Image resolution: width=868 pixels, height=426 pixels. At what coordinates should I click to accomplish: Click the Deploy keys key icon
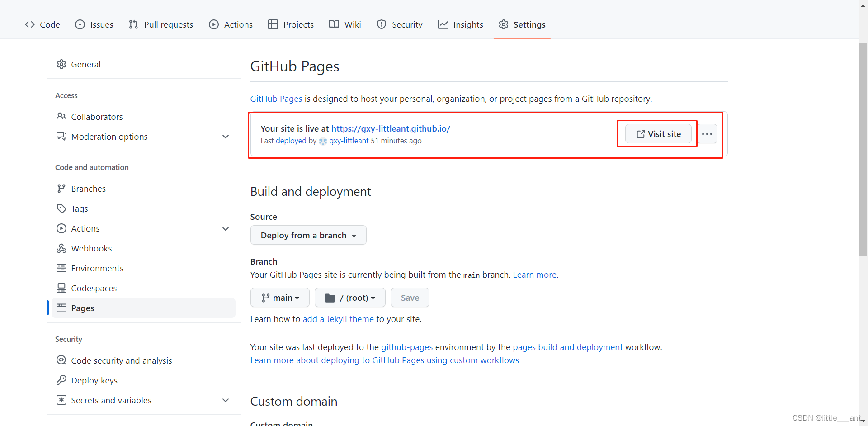click(x=61, y=380)
